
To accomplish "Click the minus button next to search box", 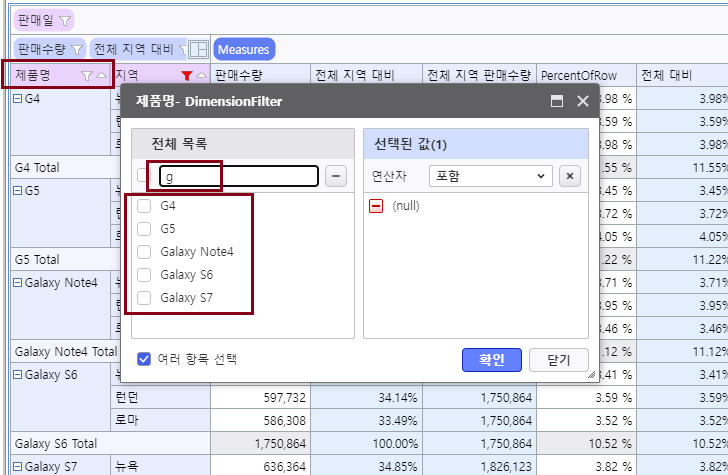I will tap(336, 176).
